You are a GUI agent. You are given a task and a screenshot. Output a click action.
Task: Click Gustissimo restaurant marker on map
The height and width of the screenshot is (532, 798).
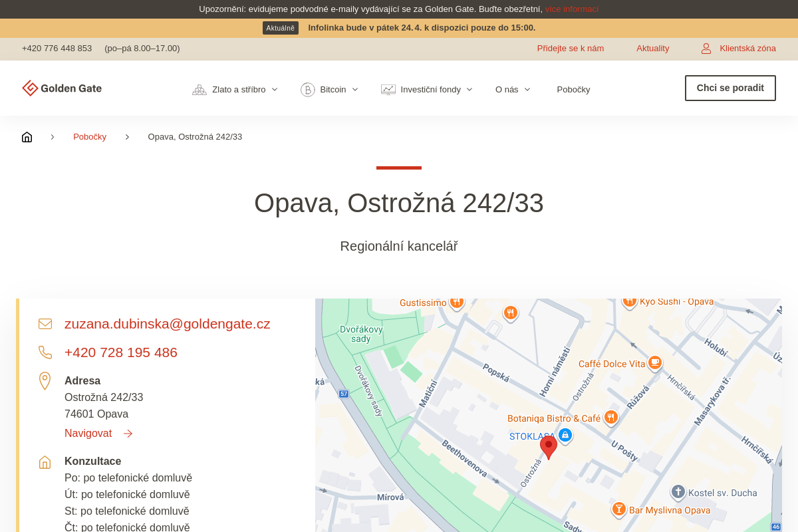(x=456, y=302)
